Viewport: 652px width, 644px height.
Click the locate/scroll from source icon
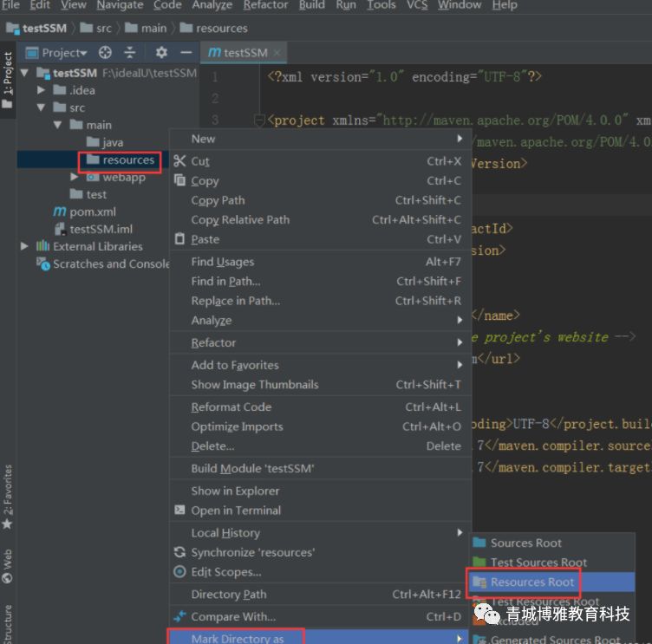105,53
